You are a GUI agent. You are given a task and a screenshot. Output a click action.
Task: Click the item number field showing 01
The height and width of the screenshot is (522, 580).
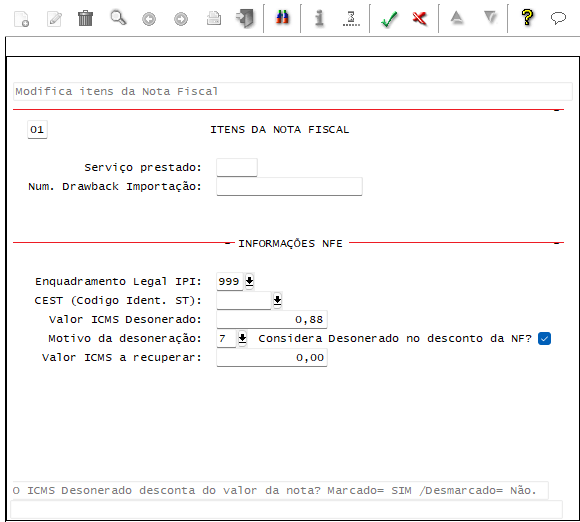coord(37,129)
